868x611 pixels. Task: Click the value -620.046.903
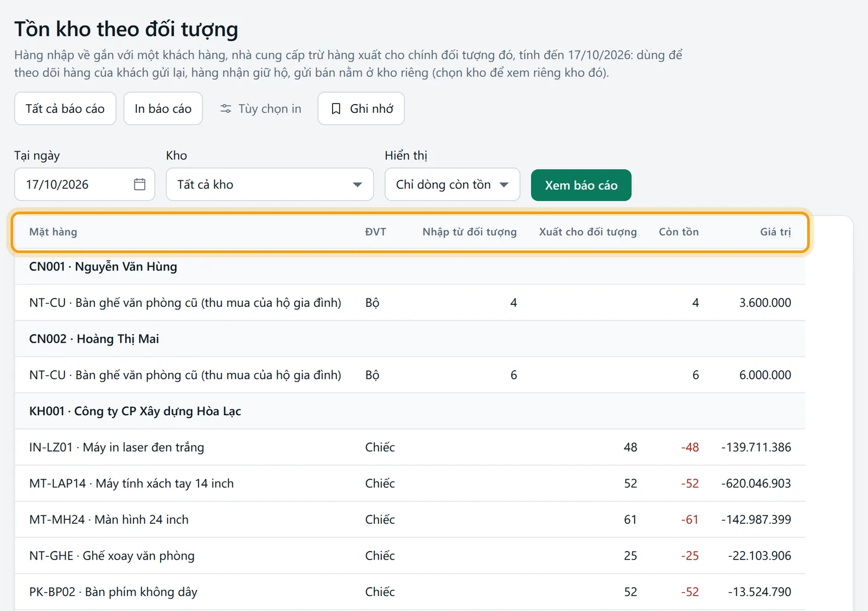tap(756, 484)
